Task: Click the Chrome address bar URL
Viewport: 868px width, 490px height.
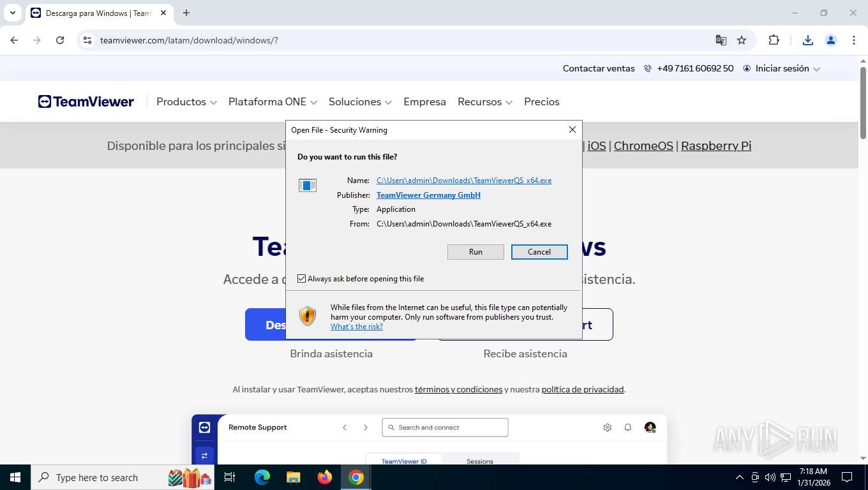Action: (x=189, y=40)
